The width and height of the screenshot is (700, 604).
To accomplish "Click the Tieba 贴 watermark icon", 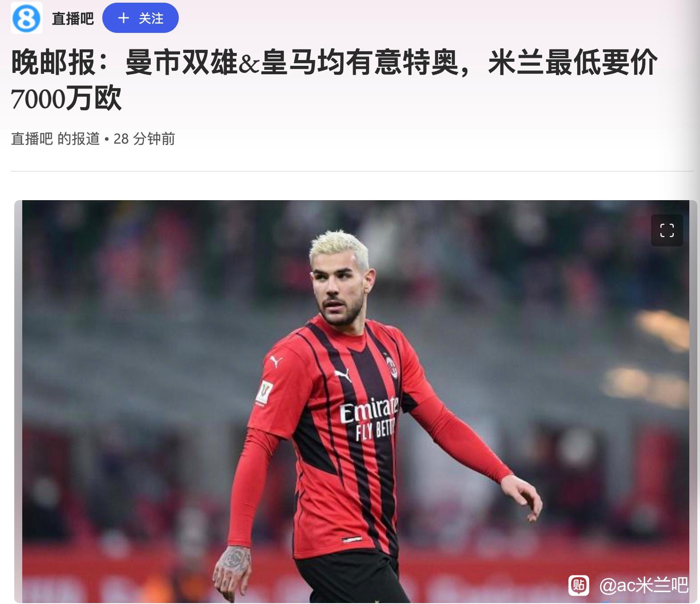I will coord(579,585).
